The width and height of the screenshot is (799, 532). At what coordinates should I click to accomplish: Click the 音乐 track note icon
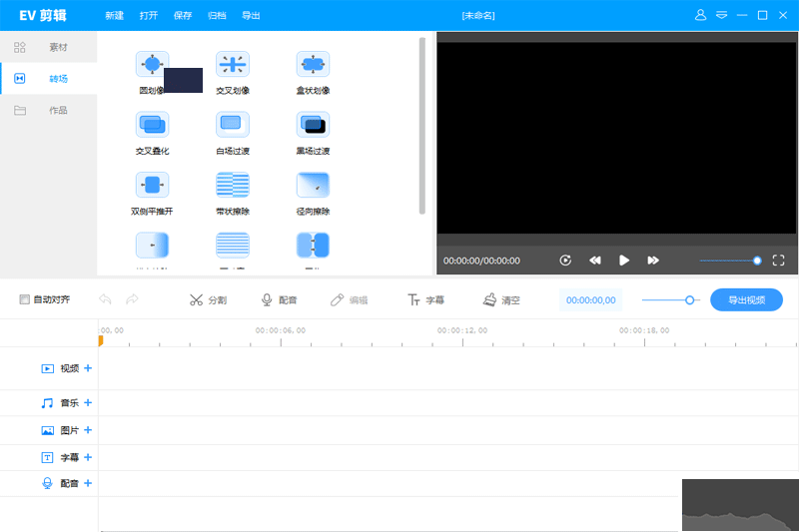(x=47, y=403)
